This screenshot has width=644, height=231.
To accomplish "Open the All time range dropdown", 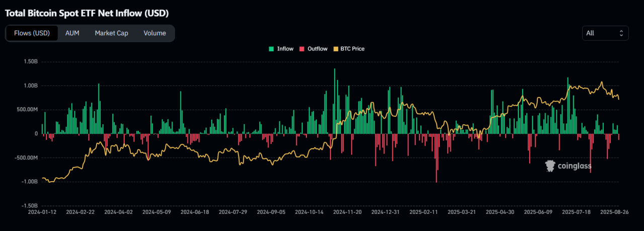I will 605,33.
